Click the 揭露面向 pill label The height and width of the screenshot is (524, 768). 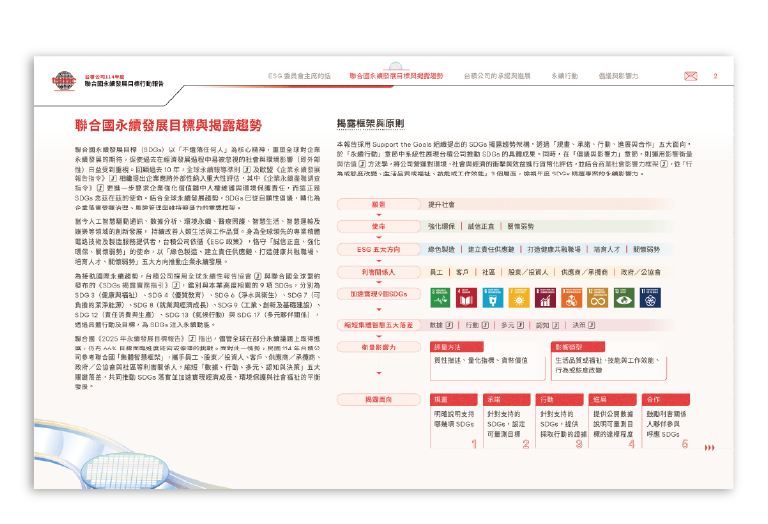click(x=378, y=400)
